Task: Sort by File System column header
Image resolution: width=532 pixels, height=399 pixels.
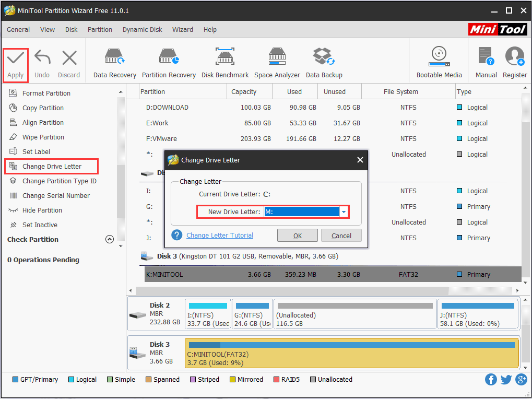Action: pos(408,91)
